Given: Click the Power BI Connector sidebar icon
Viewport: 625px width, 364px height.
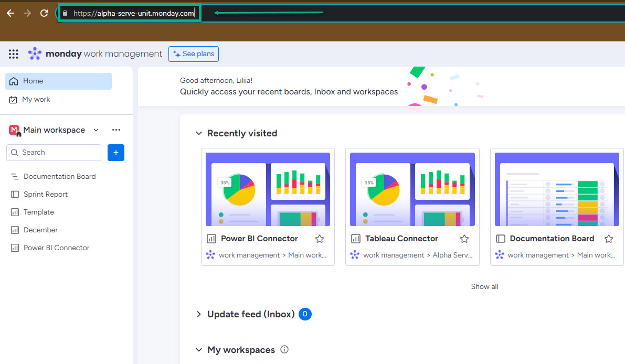Looking at the screenshot, I should tap(15, 248).
